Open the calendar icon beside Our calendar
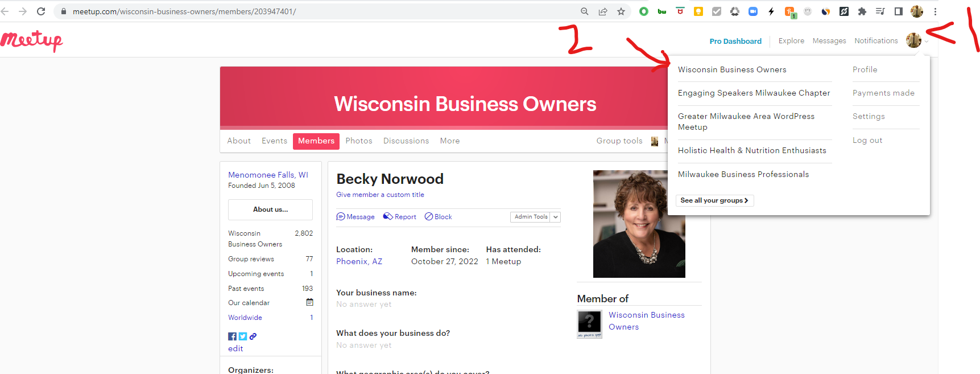This screenshot has width=980, height=374. pos(310,302)
